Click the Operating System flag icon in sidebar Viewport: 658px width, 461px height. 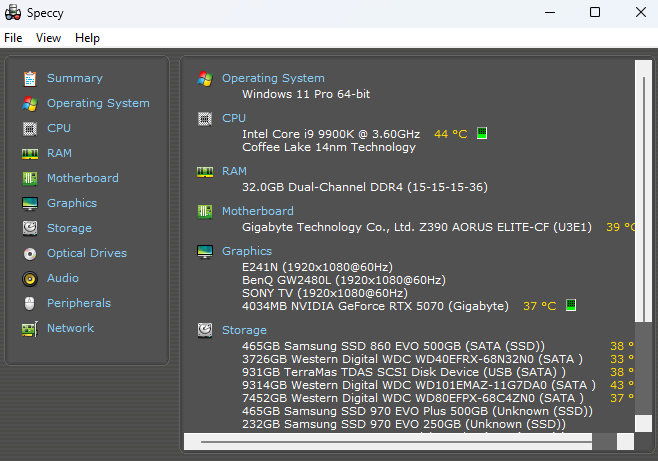pos(30,104)
